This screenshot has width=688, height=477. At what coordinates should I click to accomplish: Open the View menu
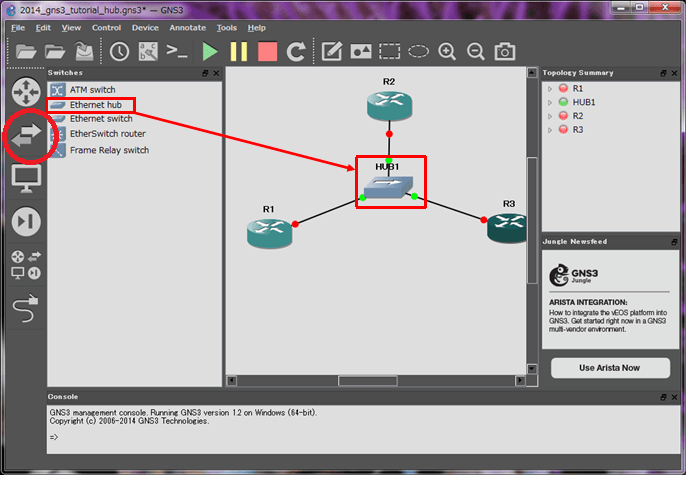pos(71,28)
